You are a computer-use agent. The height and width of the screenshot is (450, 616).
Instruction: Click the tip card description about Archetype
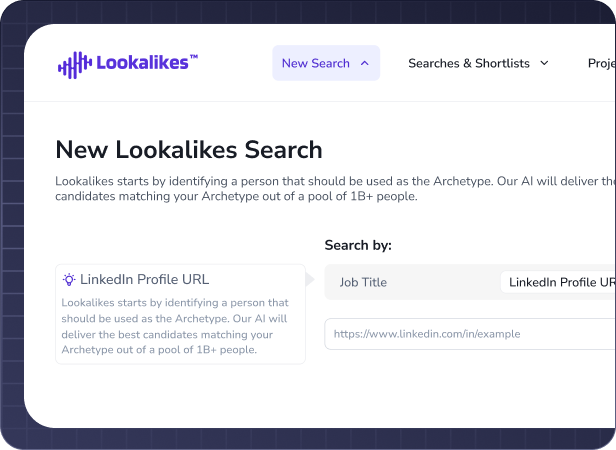pyautogui.click(x=175, y=326)
